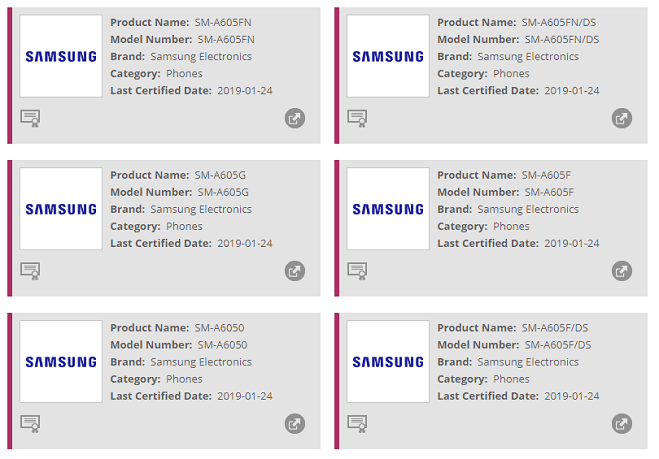The height and width of the screenshot is (459, 659).
Task: Click external link icon on SM-A605G card
Action: tap(295, 271)
